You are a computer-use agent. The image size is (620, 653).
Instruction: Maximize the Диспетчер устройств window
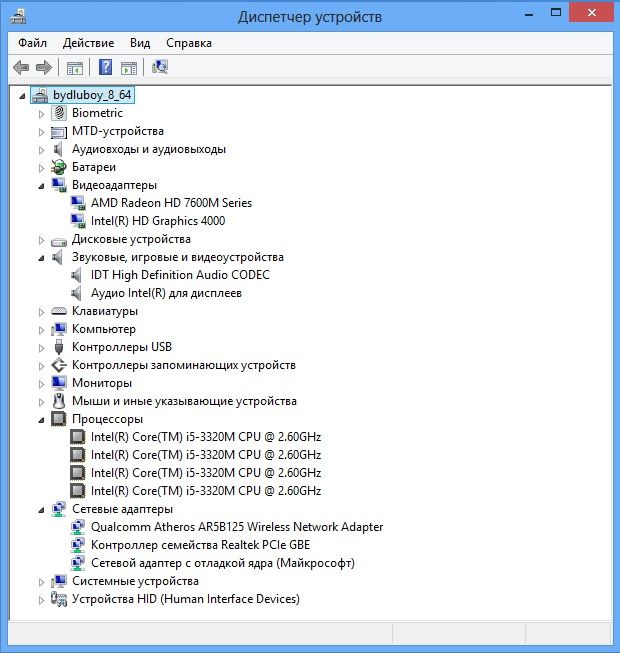pyautogui.click(x=556, y=12)
